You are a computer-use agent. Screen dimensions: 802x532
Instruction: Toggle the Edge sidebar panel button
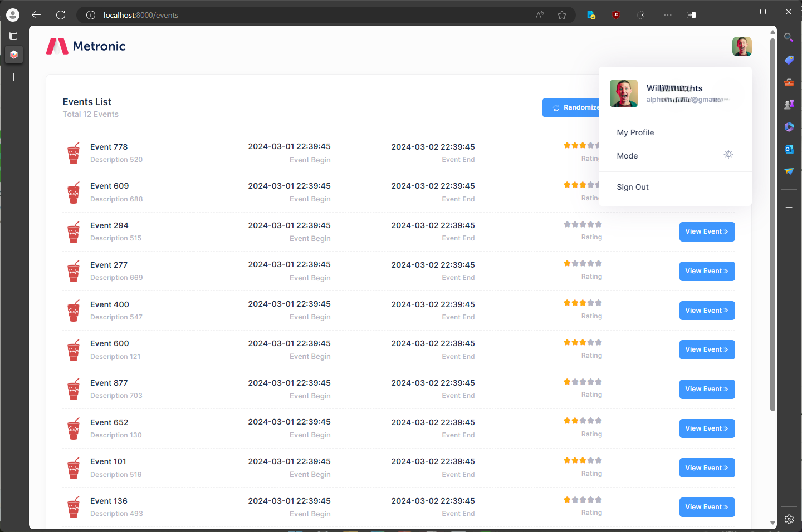click(691, 15)
